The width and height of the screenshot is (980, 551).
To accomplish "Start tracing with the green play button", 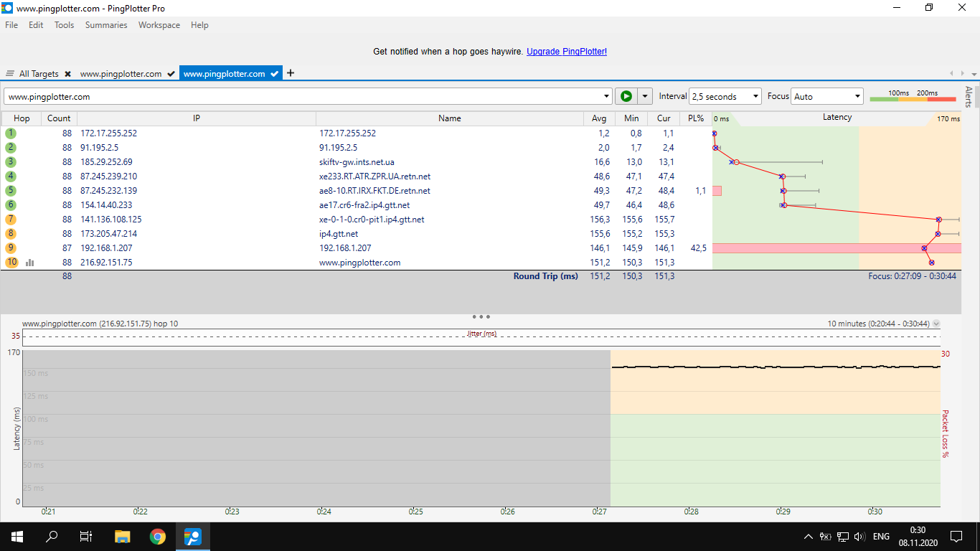I will pos(626,96).
